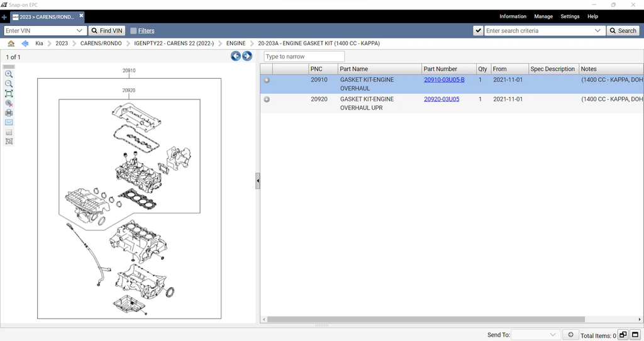The width and height of the screenshot is (644, 341).
Task: Click the blue back arrow icon
Action: 25,43
